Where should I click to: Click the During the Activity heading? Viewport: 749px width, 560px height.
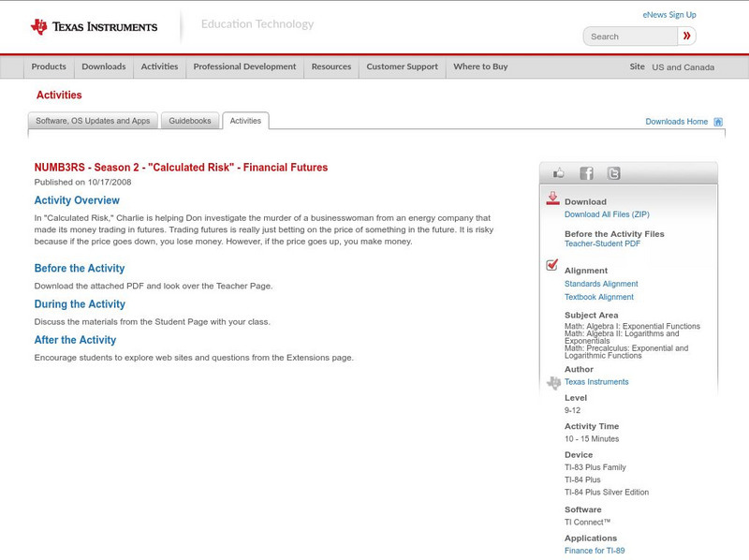click(x=80, y=304)
